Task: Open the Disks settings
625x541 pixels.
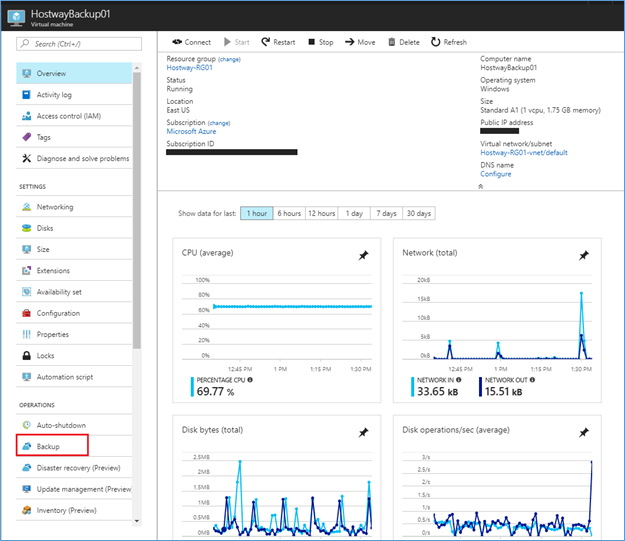Action: pyautogui.click(x=74, y=228)
